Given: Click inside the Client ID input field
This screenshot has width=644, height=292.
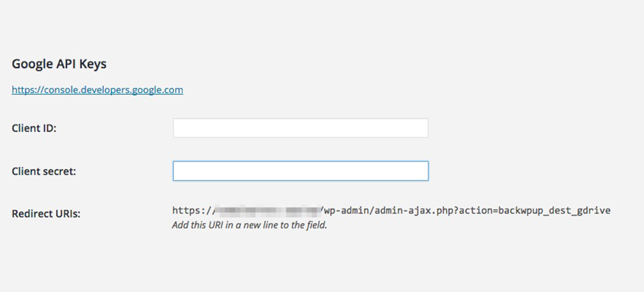Looking at the screenshot, I should pyautogui.click(x=300, y=127).
